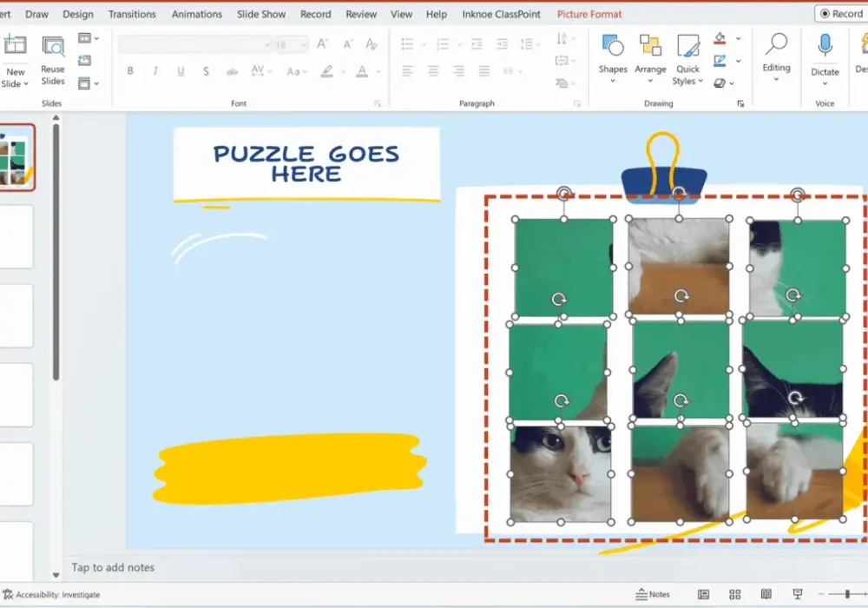Viewport: 868px width, 608px height.
Task: Justify the text
Action: pos(484,71)
